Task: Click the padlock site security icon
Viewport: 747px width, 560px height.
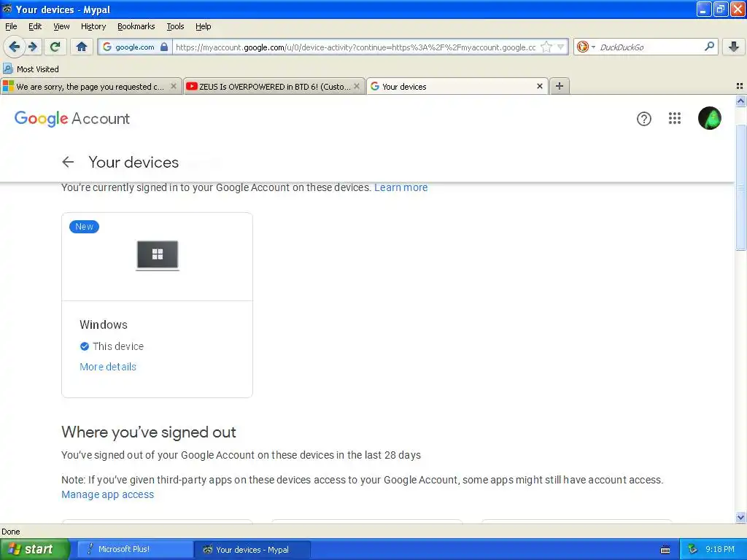Action: [164, 47]
